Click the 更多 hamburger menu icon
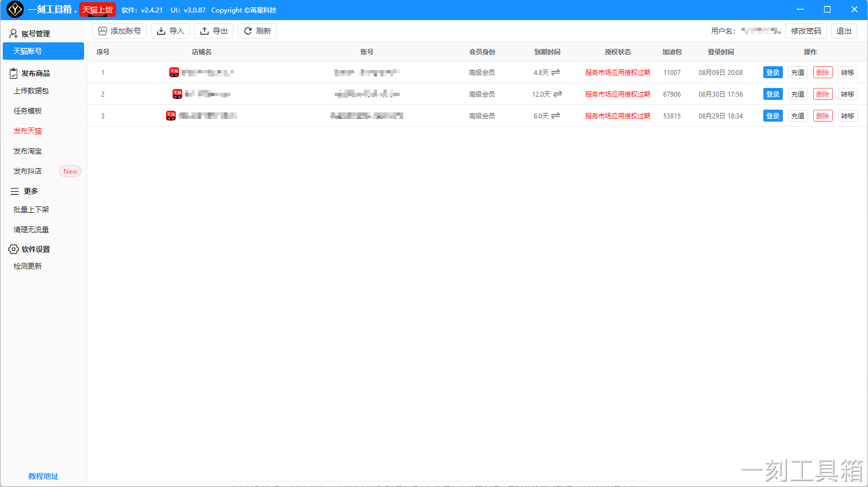868x487 pixels. (15, 191)
